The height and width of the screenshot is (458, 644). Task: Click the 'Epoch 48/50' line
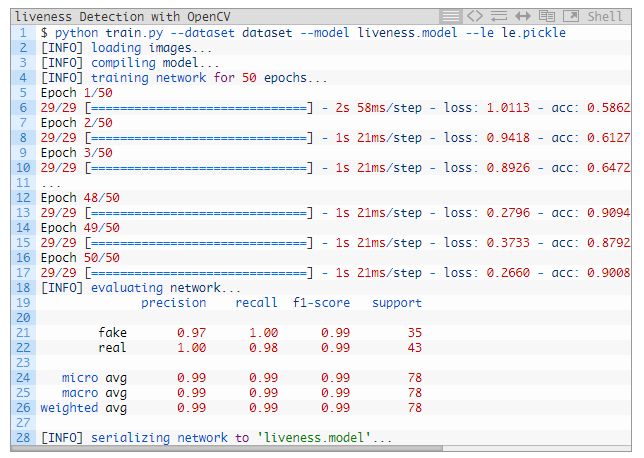80,198
